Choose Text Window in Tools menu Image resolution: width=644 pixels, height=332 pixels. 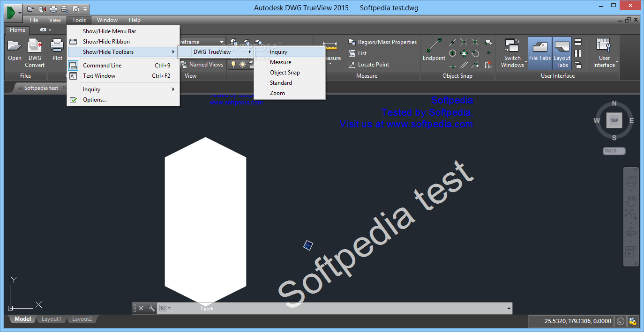coord(123,76)
